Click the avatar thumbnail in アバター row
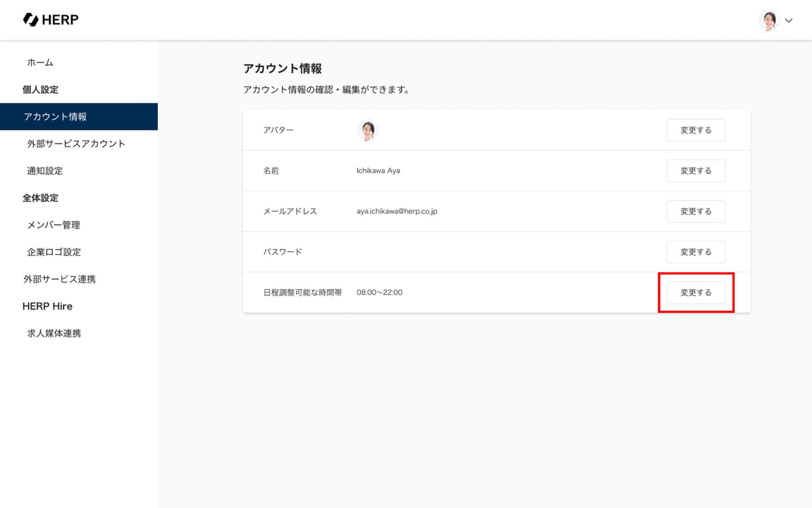The height and width of the screenshot is (508, 812). [368, 130]
